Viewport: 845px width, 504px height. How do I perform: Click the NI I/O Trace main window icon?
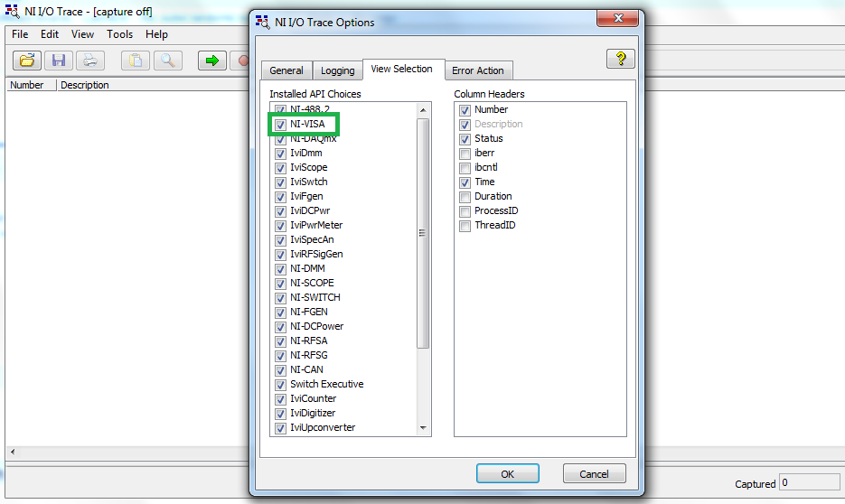(12, 12)
